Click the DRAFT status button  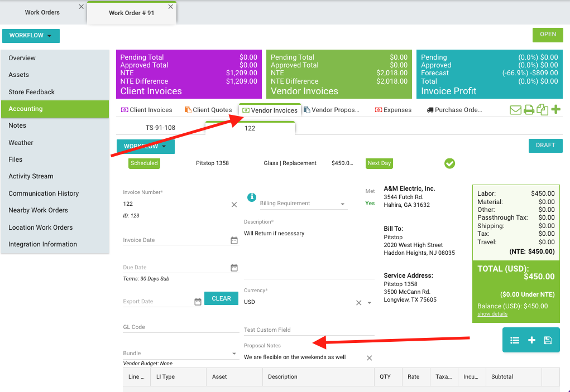[x=545, y=146]
